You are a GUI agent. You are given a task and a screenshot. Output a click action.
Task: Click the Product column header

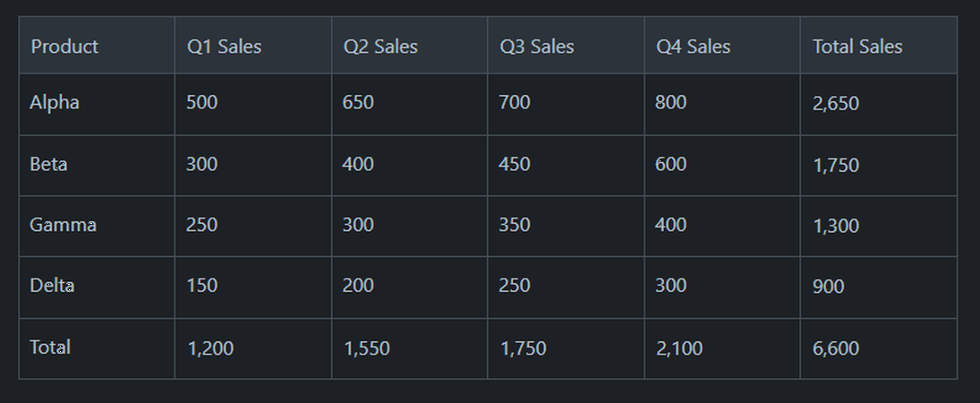[64, 47]
